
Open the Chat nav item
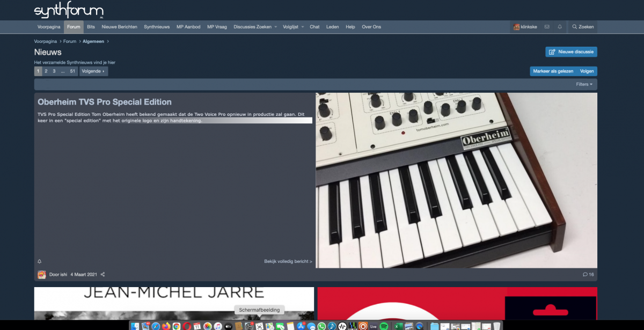click(314, 27)
